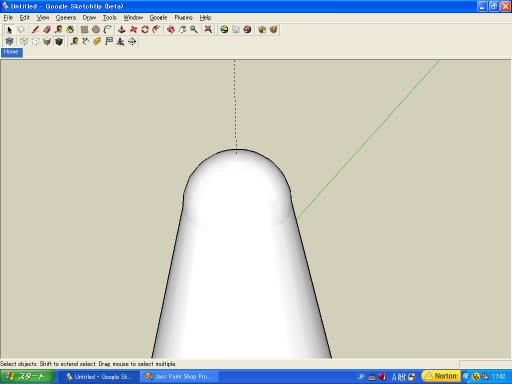Open the Plugins menu

[x=184, y=18]
